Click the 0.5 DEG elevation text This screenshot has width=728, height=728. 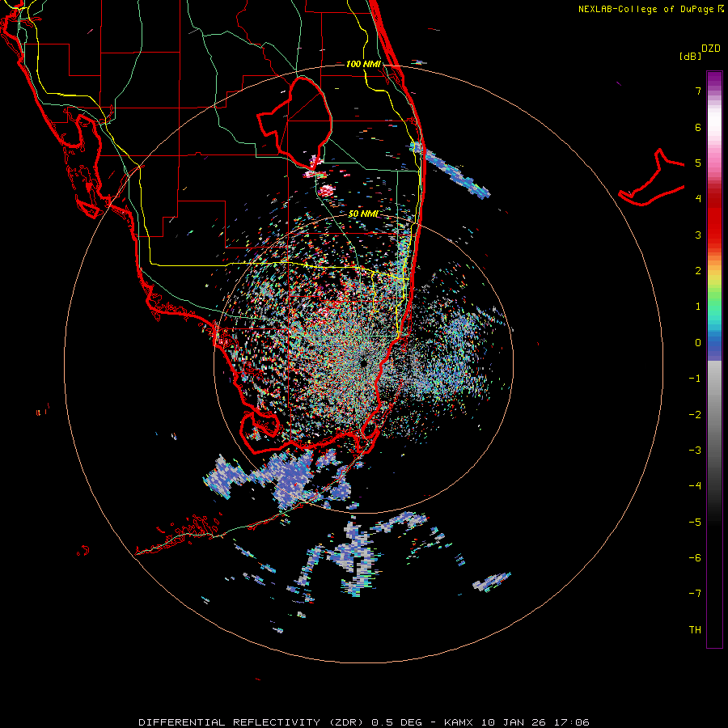[x=397, y=722]
